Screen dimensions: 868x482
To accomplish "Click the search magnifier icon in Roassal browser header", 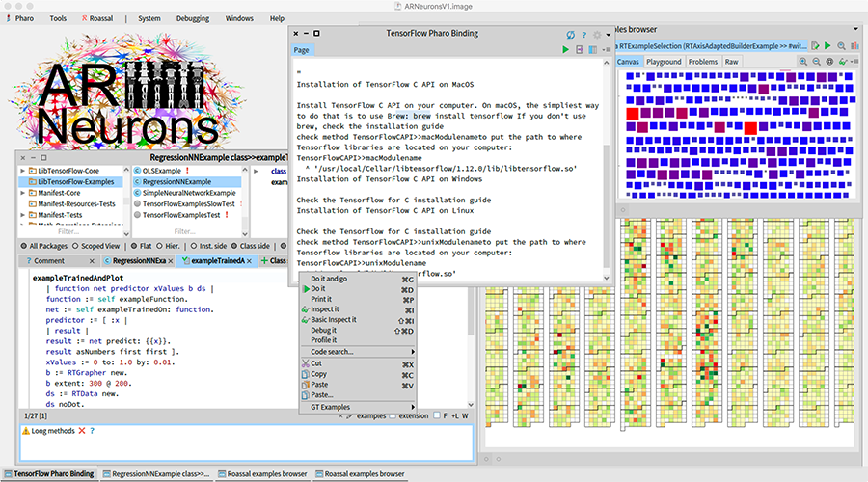I will (x=841, y=46).
